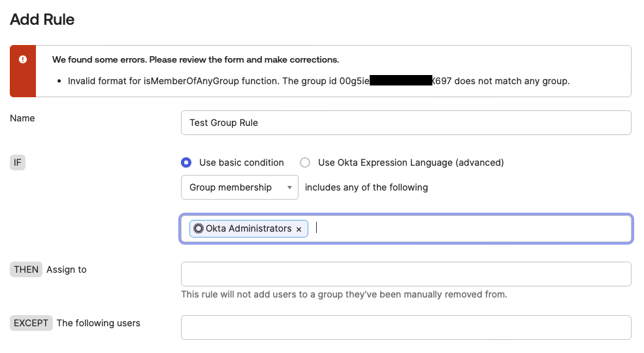Open the Group membership dropdown
Screen dimensions: 644x353
[x=239, y=187]
